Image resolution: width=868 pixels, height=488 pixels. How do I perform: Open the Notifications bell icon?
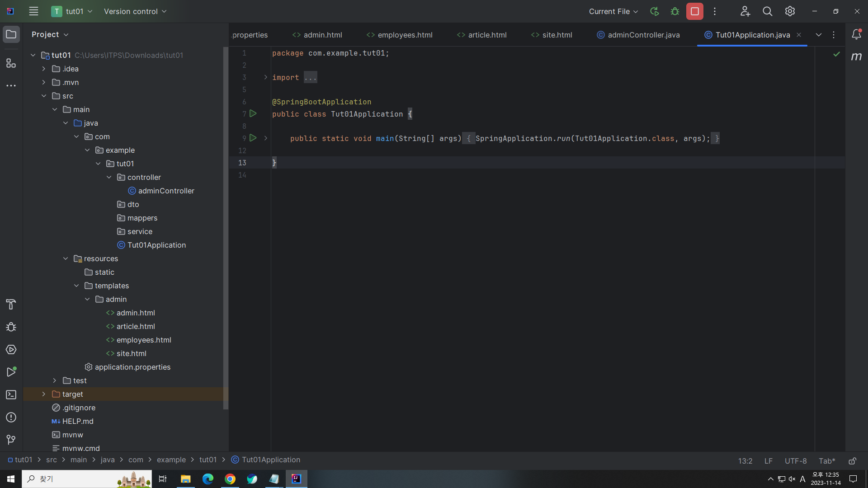pos(856,34)
